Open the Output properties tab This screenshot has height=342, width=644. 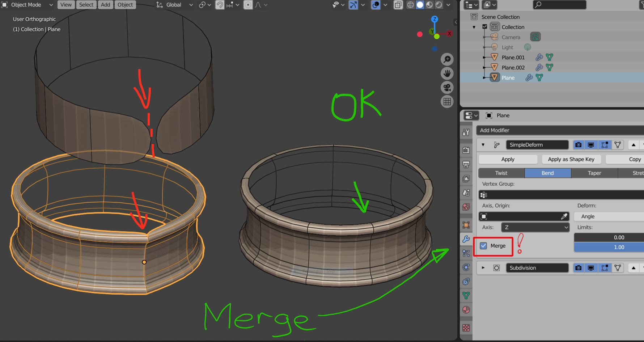click(x=466, y=164)
